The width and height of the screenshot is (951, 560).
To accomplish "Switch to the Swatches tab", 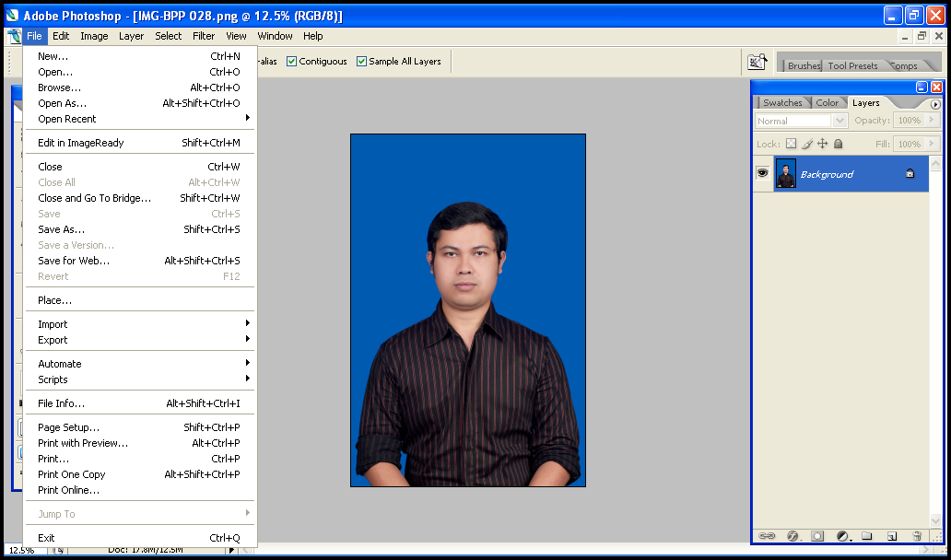I will (782, 102).
